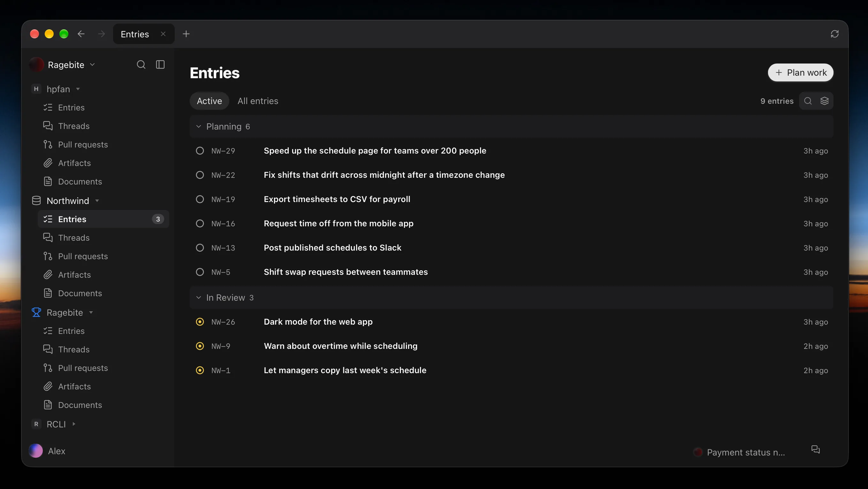Image resolution: width=868 pixels, height=489 pixels.
Task: Open Documents under Northwind
Action: click(x=103, y=293)
